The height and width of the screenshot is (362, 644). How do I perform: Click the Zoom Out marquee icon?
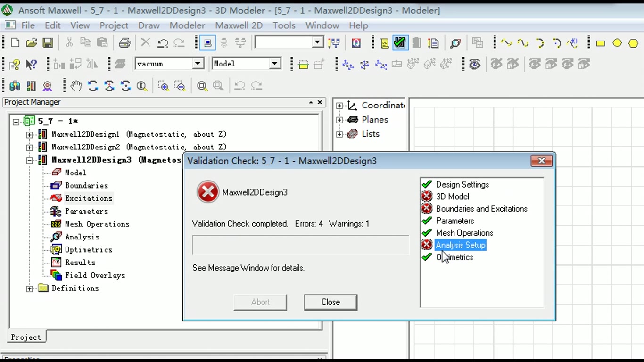click(180, 85)
